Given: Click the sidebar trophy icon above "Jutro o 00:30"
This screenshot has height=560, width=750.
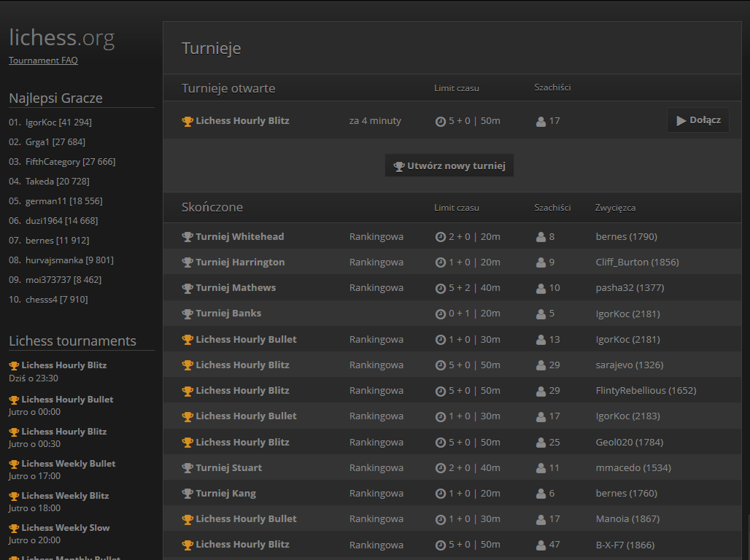Looking at the screenshot, I should pos(14,432).
